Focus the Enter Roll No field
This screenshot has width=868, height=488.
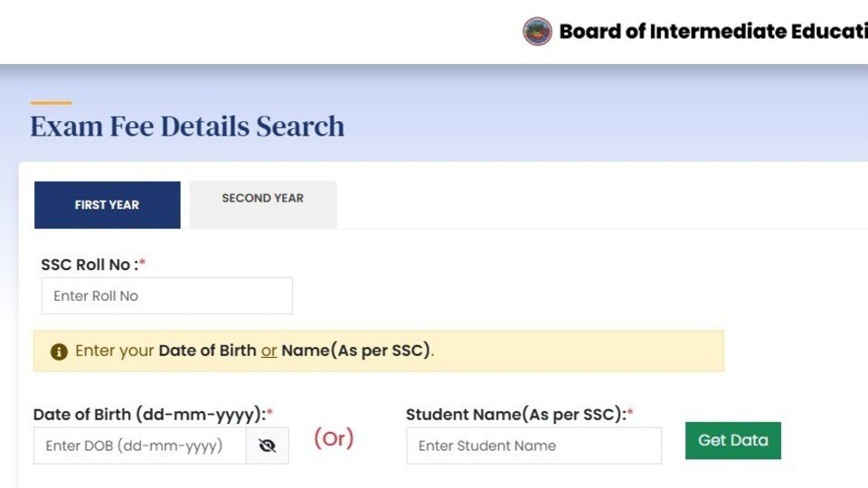167,296
